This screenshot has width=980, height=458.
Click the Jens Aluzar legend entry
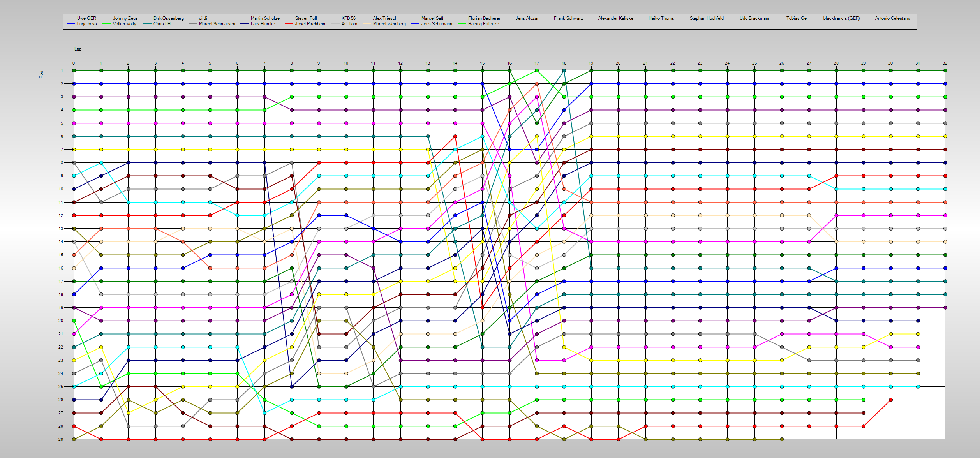point(522,18)
